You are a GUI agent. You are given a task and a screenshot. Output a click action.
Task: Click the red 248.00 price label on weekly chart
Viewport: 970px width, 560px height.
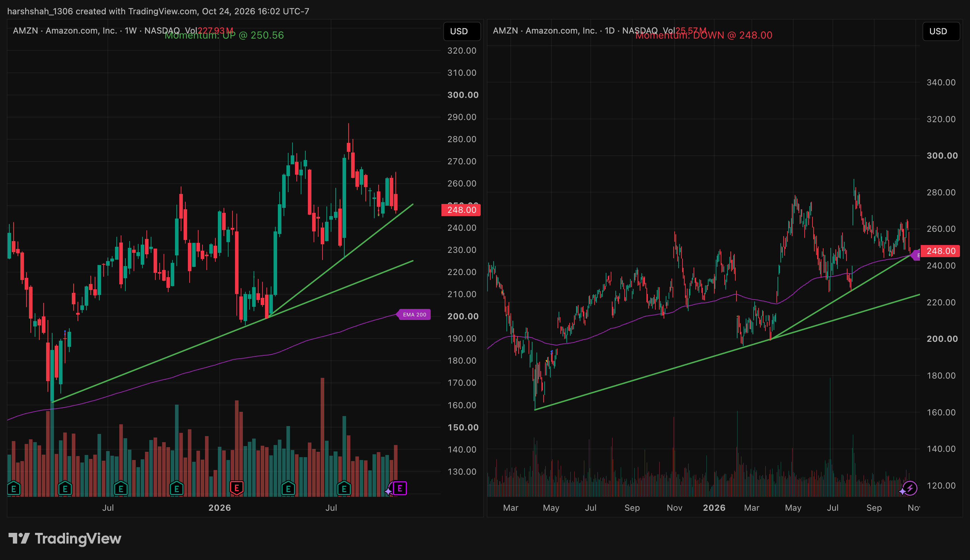pyautogui.click(x=461, y=210)
